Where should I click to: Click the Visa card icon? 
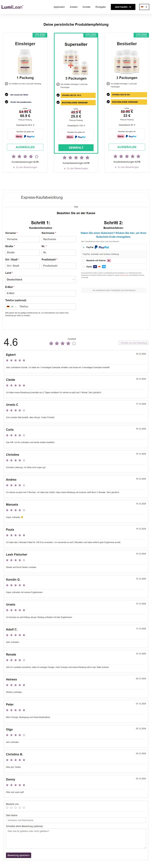coord(95,267)
